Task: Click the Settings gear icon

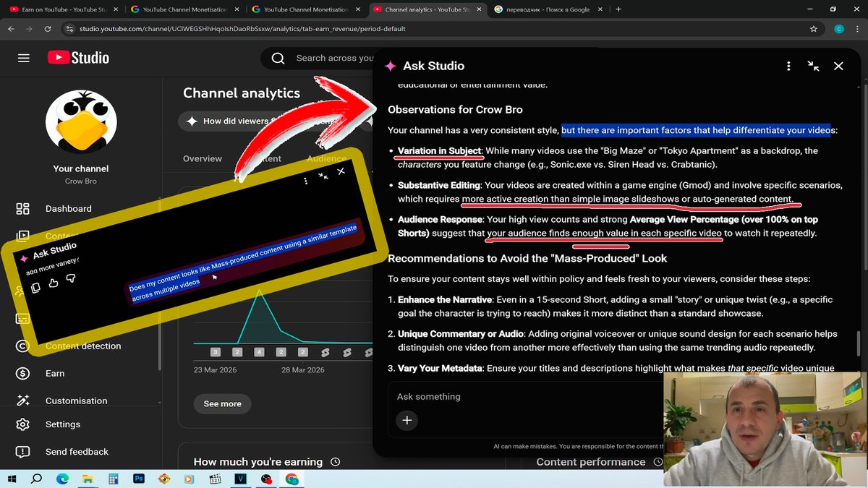Action: pyautogui.click(x=23, y=424)
